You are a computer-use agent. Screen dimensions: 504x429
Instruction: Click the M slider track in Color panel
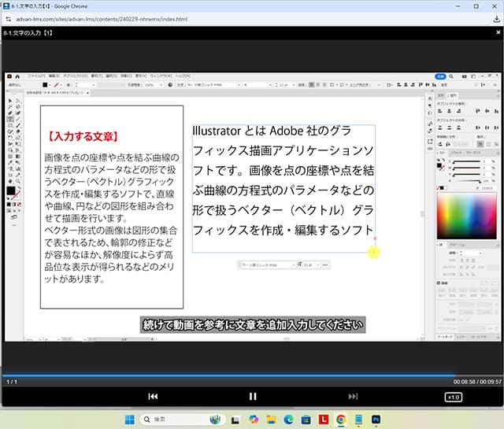(x=466, y=168)
